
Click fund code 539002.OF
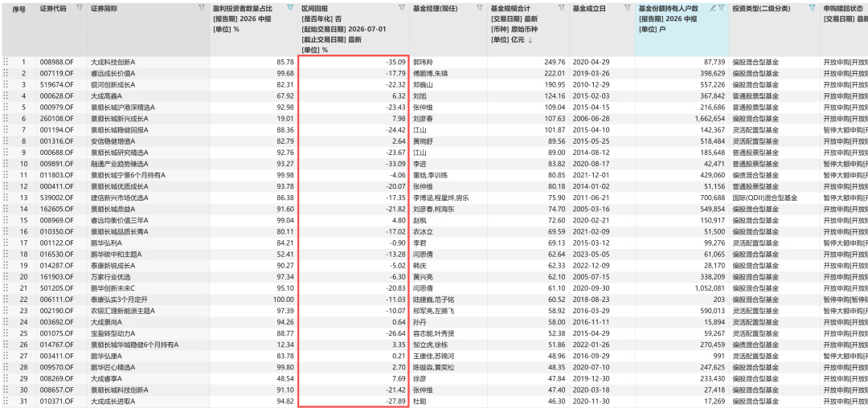pos(56,198)
